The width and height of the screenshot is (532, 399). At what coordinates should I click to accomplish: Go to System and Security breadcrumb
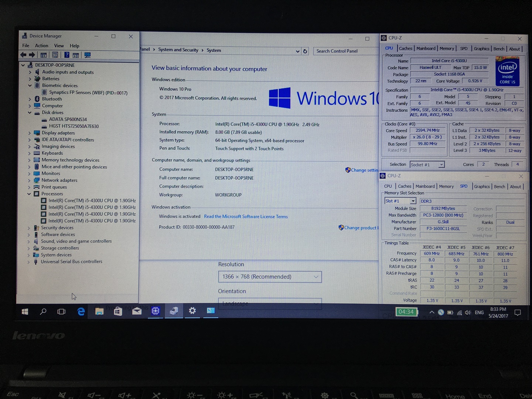(178, 50)
